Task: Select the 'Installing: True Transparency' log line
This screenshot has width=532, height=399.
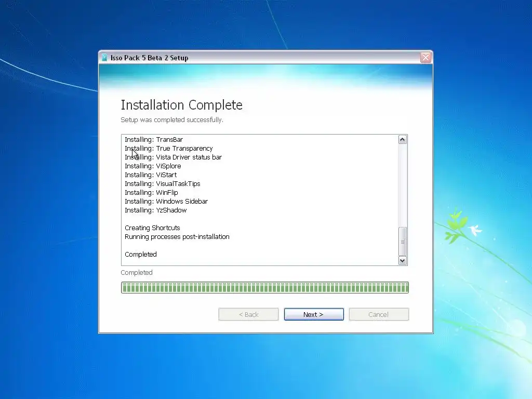Action: click(x=169, y=148)
